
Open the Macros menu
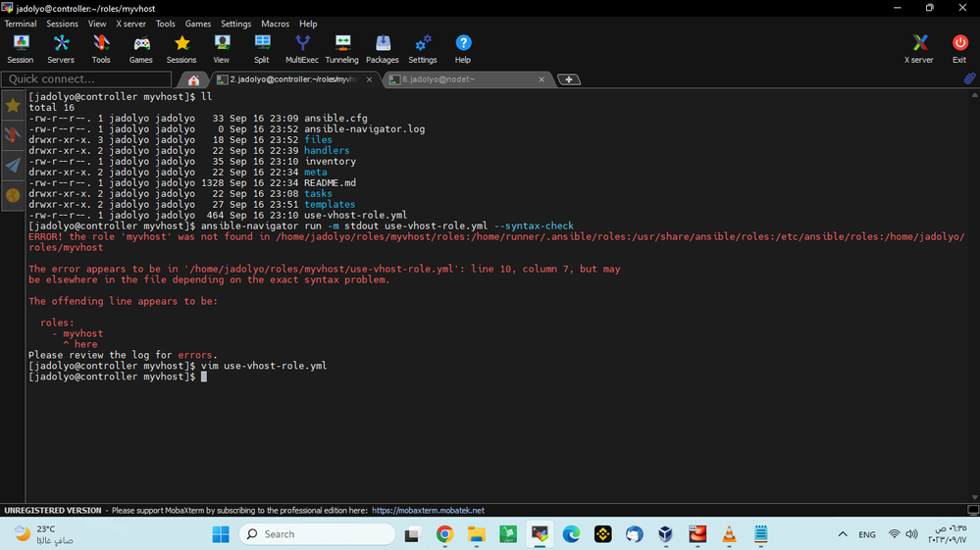276,24
